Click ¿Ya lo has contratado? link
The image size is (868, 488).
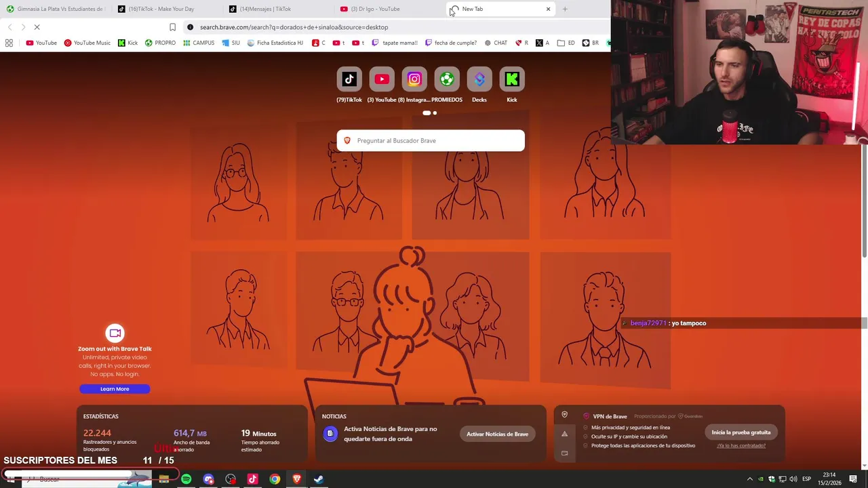(x=741, y=445)
